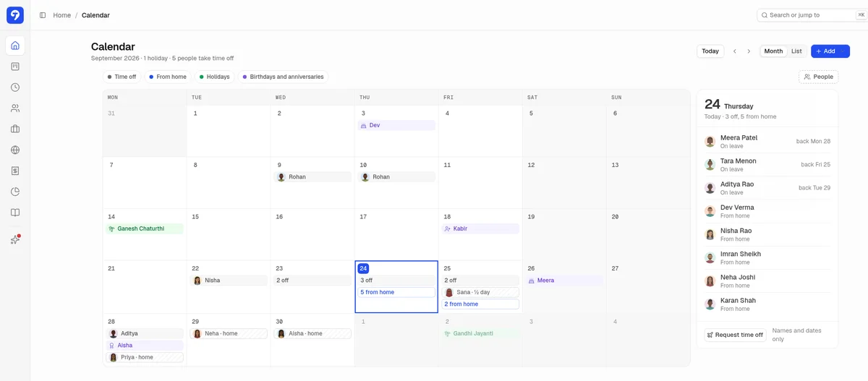
Task: Go to previous month with left chevron
Action: [x=735, y=51]
